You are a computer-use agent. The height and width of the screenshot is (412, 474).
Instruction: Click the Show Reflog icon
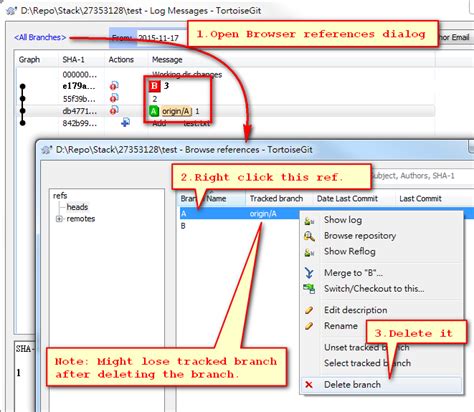pyautogui.click(x=309, y=252)
